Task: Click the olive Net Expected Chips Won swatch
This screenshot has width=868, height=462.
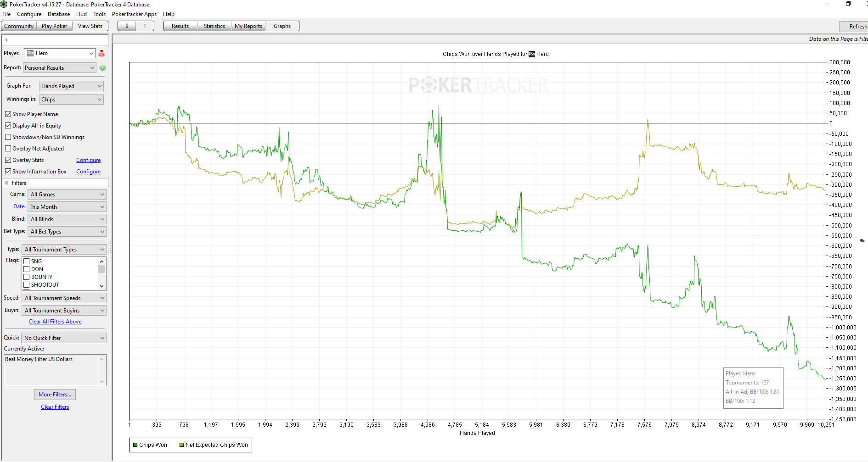Action: [x=181, y=445]
